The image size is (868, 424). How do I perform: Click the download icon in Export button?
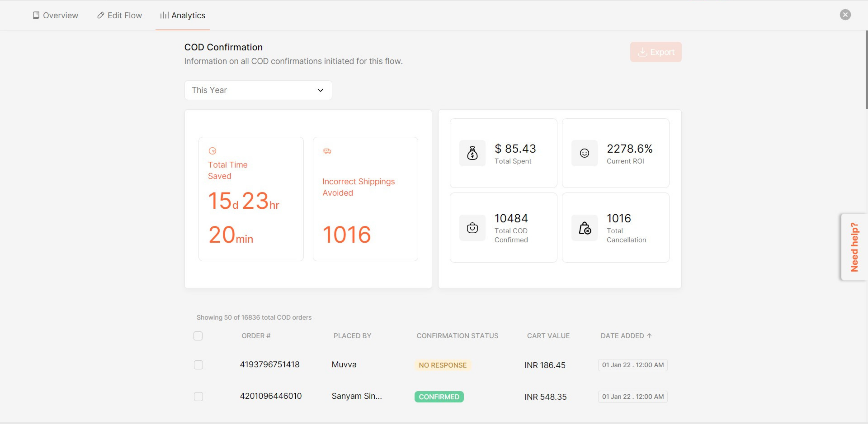642,52
